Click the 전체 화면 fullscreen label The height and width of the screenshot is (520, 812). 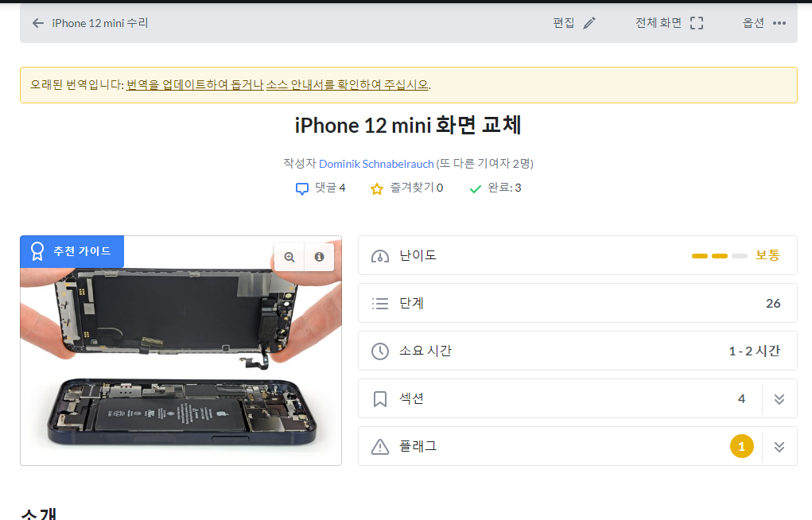point(659,23)
